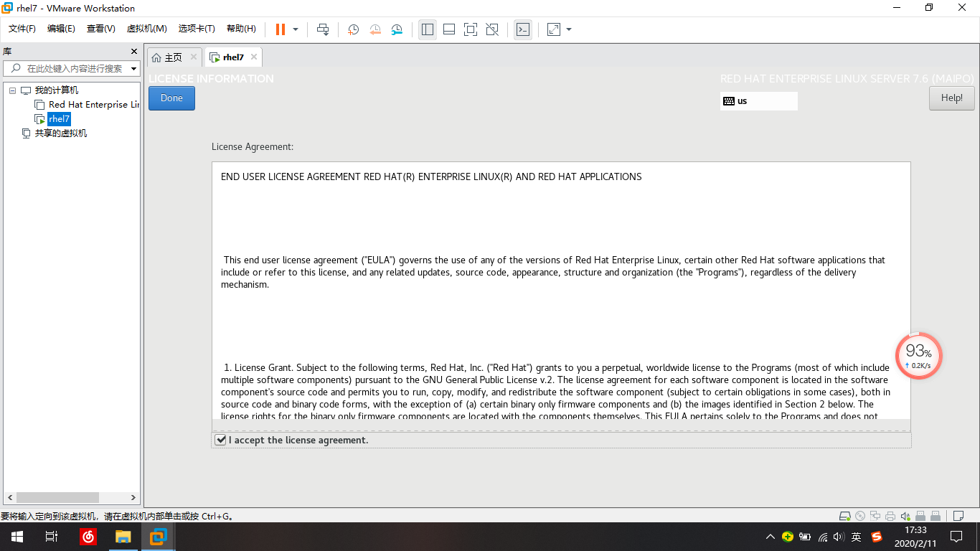The height and width of the screenshot is (551, 980).
Task: Click the volume tray icon
Action: click(x=839, y=537)
